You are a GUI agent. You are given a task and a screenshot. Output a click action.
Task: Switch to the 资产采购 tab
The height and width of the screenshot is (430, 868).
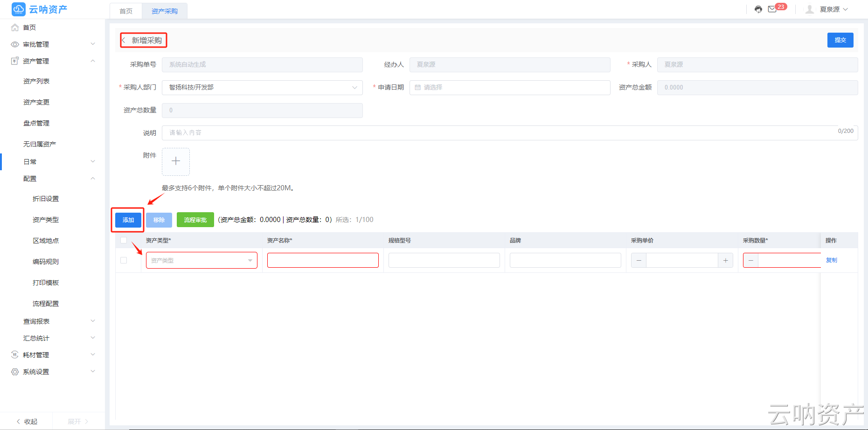(x=165, y=11)
